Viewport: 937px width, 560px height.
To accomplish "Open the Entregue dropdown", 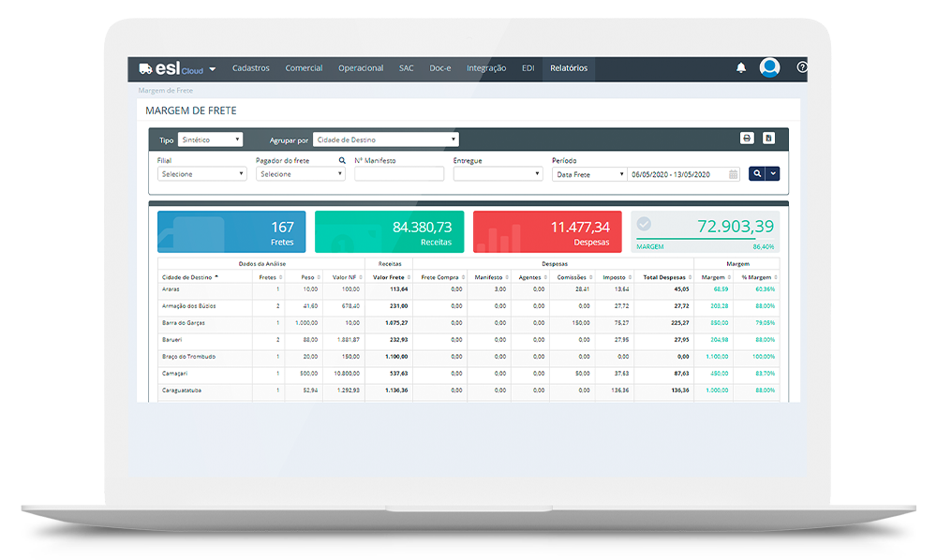I will point(498,174).
